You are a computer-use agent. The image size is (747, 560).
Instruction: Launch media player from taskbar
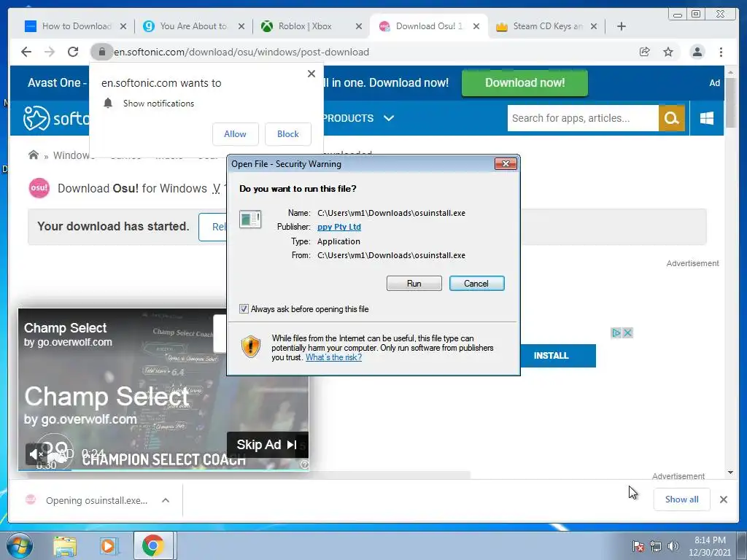tap(108, 545)
